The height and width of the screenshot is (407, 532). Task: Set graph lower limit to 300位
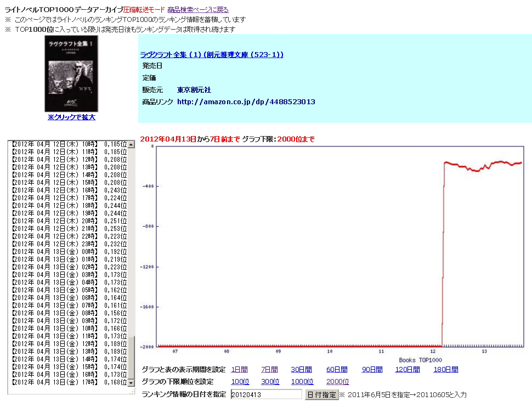click(x=270, y=382)
